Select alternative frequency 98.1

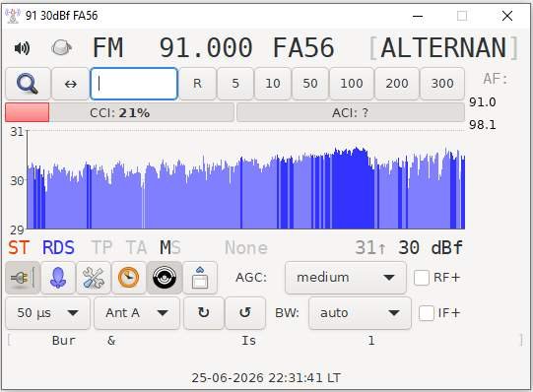pos(483,125)
